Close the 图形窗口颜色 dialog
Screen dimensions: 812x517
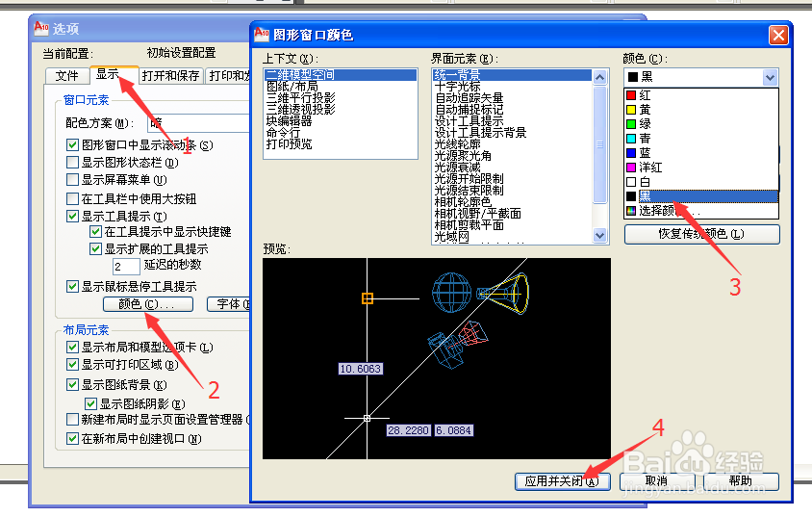tap(778, 36)
